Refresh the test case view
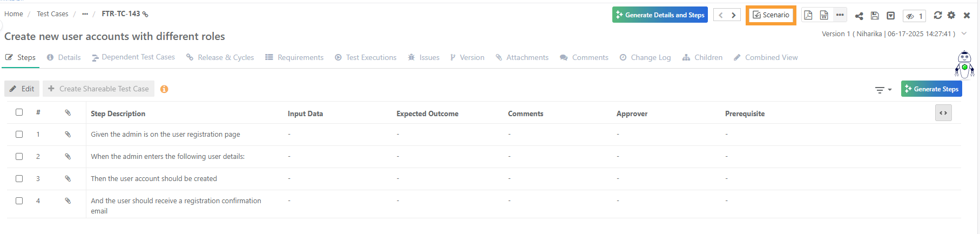This screenshot has width=980, height=234. tap(938, 16)
